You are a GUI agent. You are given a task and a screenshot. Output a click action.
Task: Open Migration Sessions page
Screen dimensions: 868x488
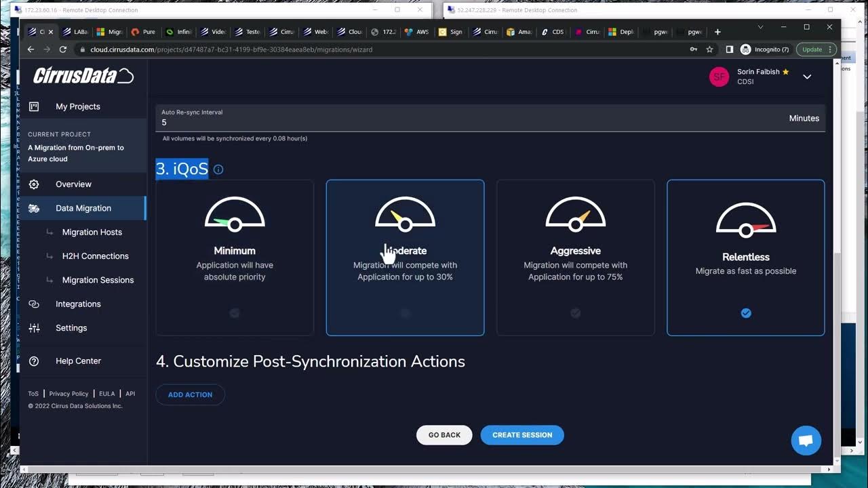tap(98, 280)
